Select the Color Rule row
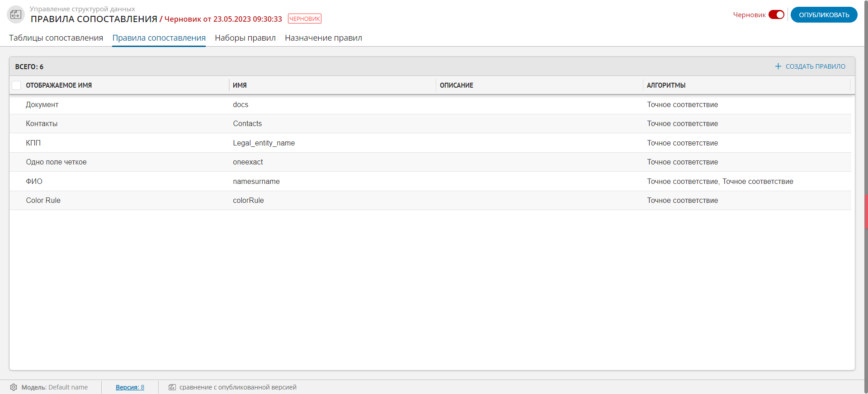Screen dimensions: 868x394 pos(43,201)
